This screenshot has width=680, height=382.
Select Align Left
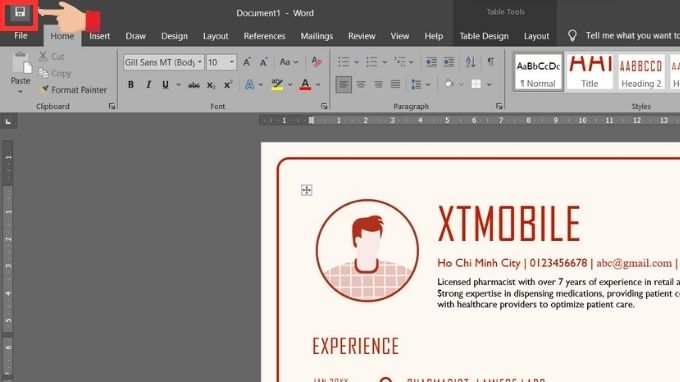pyautogui.click(x=343, y=85)
